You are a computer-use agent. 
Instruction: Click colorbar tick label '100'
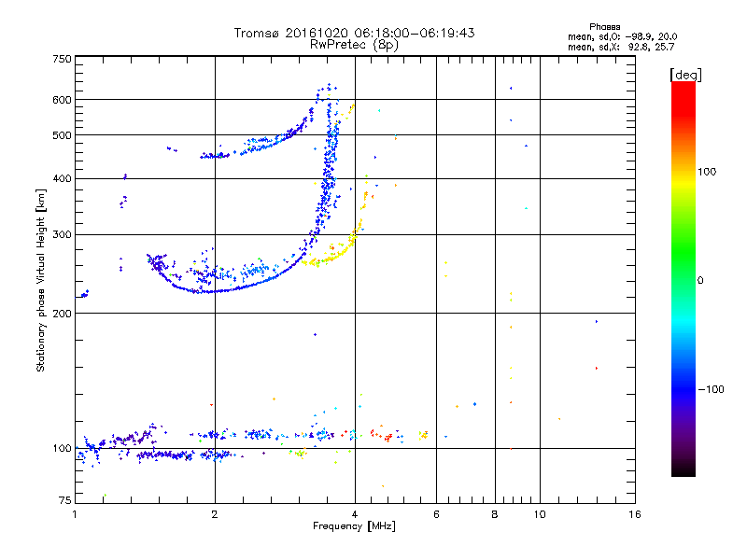(x=707, y=172)
